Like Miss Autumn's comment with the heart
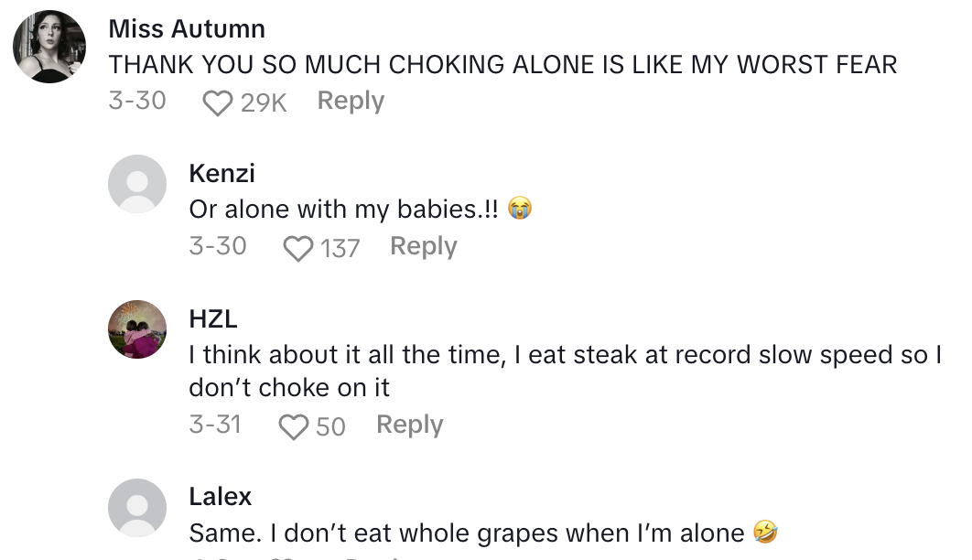This screenshot has height=560, width=972. 217,102
